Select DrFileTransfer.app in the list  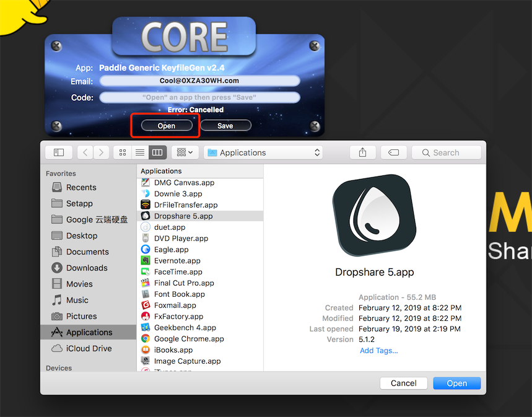[200, 204]
